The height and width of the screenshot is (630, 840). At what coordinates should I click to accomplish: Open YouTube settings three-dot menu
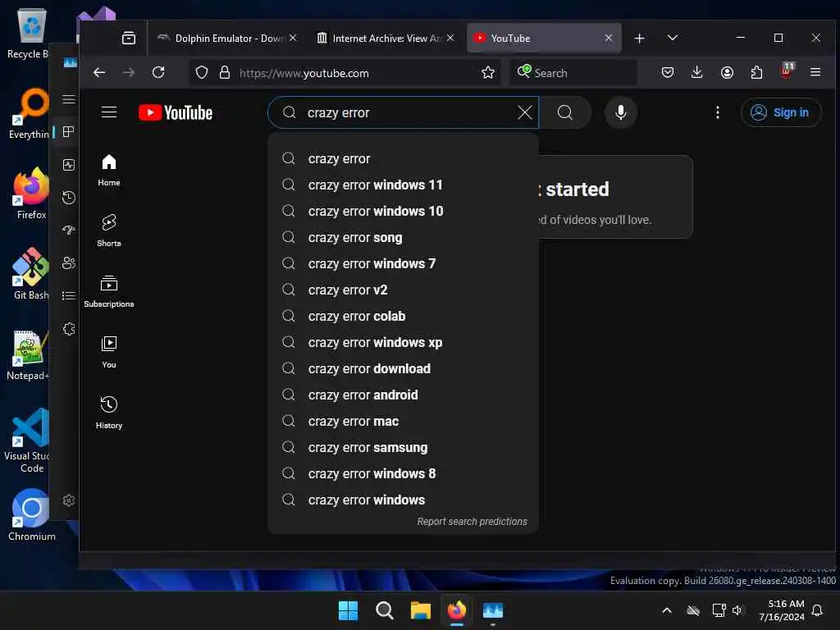[717, 112]
